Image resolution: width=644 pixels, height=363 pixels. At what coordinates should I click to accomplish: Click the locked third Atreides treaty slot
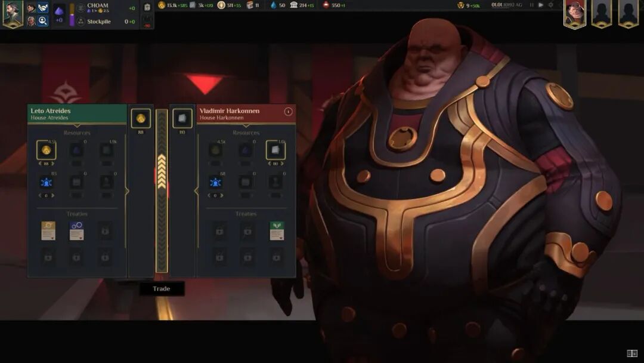click(x=106, y=231)
